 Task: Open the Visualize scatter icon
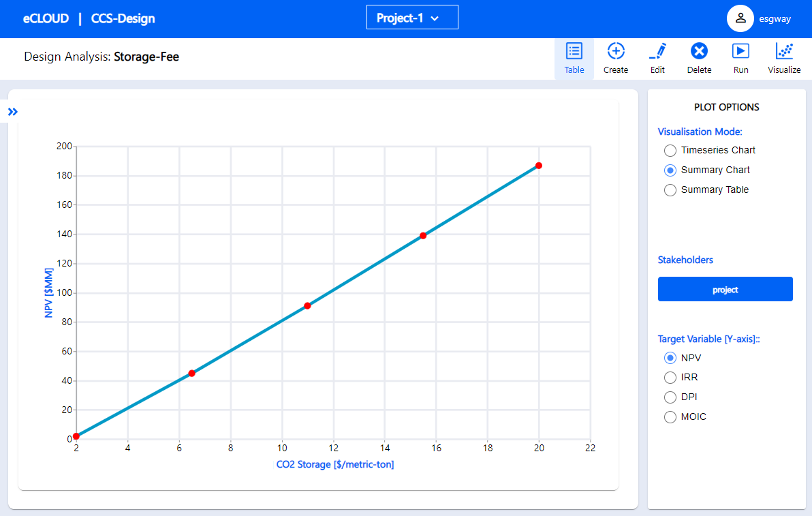coord(784,51)
